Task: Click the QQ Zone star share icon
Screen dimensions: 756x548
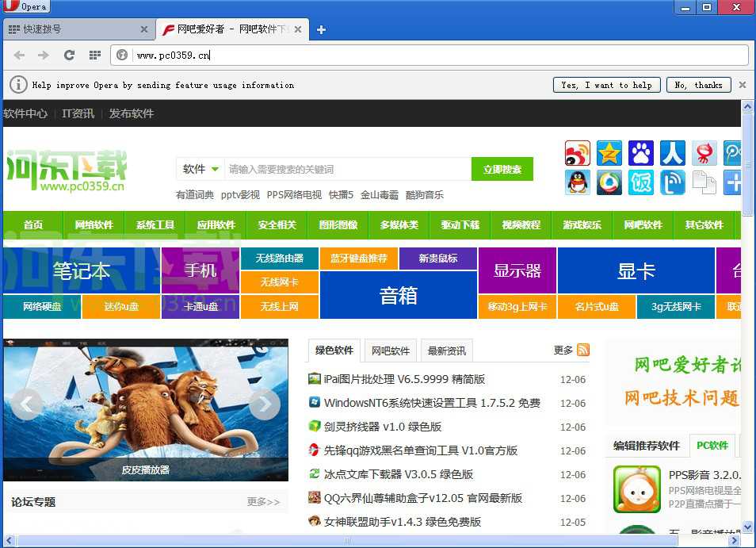Action: pyautogui.click(x=609, y=152)
